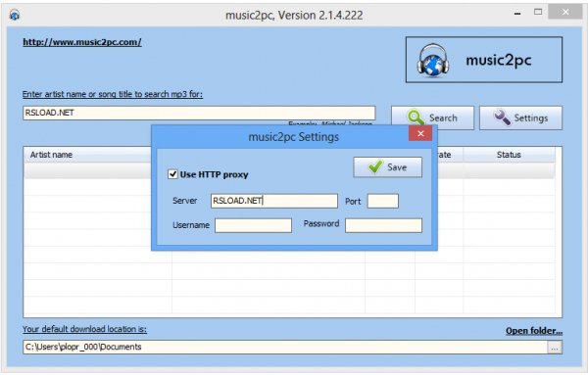Image resolution: width=588 pixels, height=375 pixels.
Task: Browse for download location with ellipsis button
Action: point(555,348)
